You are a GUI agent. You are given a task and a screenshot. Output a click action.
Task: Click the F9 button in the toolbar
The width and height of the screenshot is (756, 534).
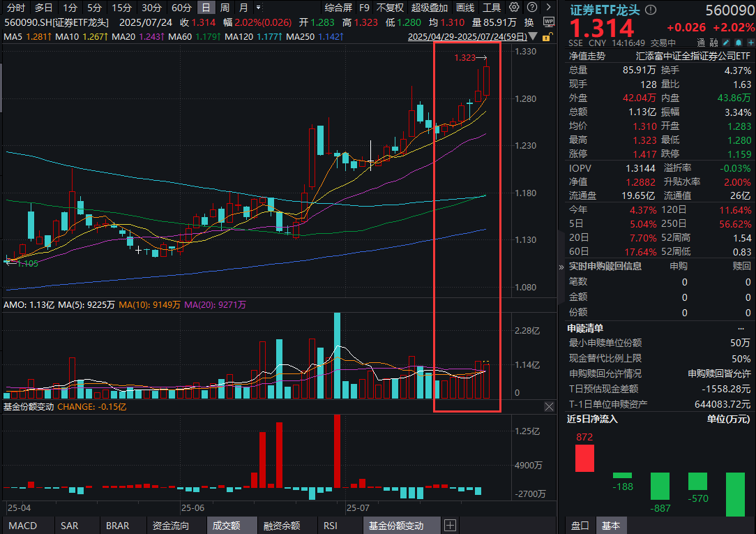[x=363, y=8]
